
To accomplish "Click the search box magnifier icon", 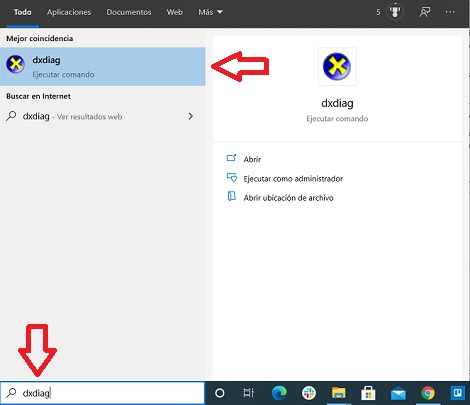I will 11,393.
